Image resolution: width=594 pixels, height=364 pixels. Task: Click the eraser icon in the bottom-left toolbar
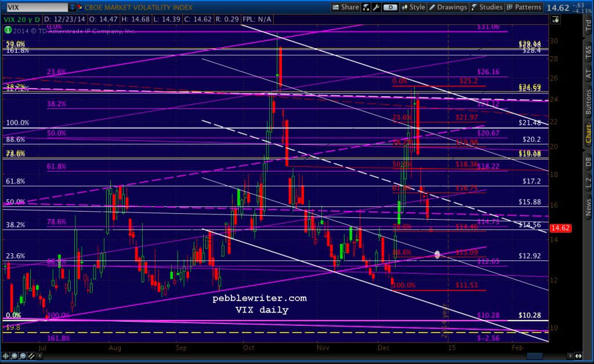[x=22, y=356]
